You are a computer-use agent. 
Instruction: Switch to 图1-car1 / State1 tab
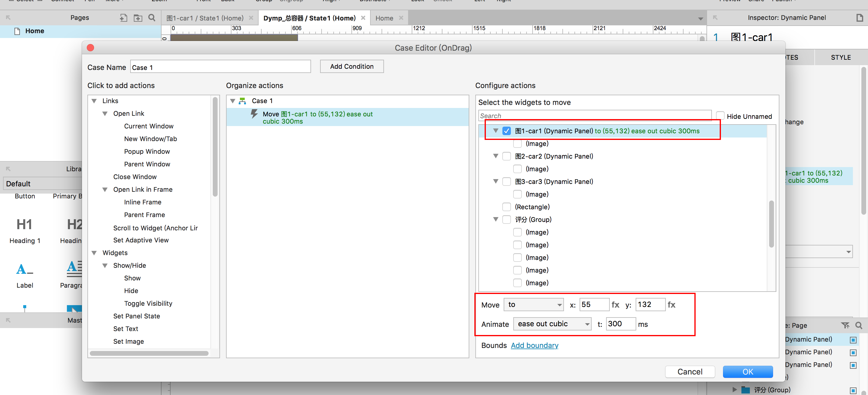tap(205, 18)
